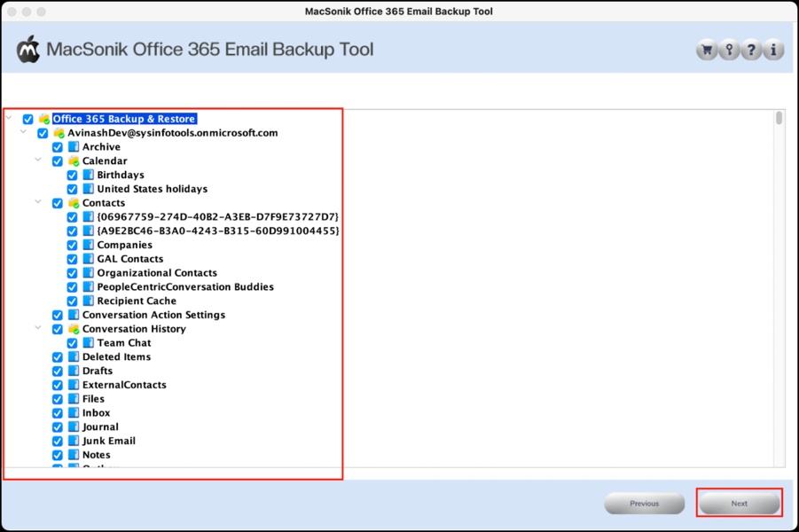The width and height of the screenshot is (799, 532).
Task: Toggle the Recipient Cache checkbox
Action: pos(73,301)
